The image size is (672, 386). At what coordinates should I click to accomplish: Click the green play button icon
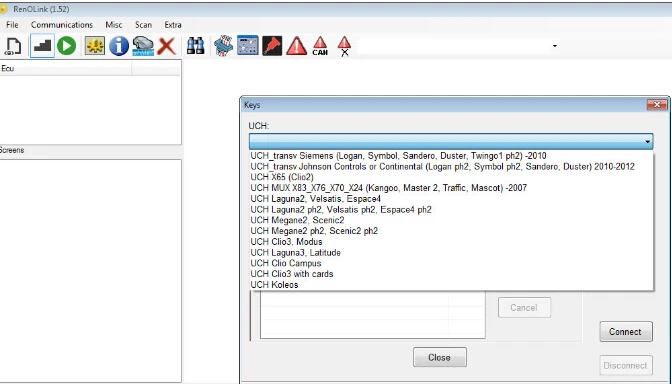67,46
